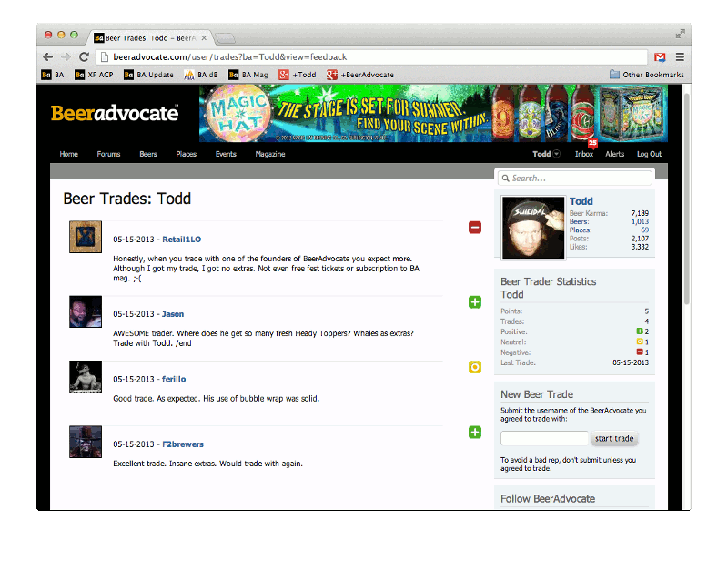Click the Follow BeerAdvocate heading

[548, 499]
